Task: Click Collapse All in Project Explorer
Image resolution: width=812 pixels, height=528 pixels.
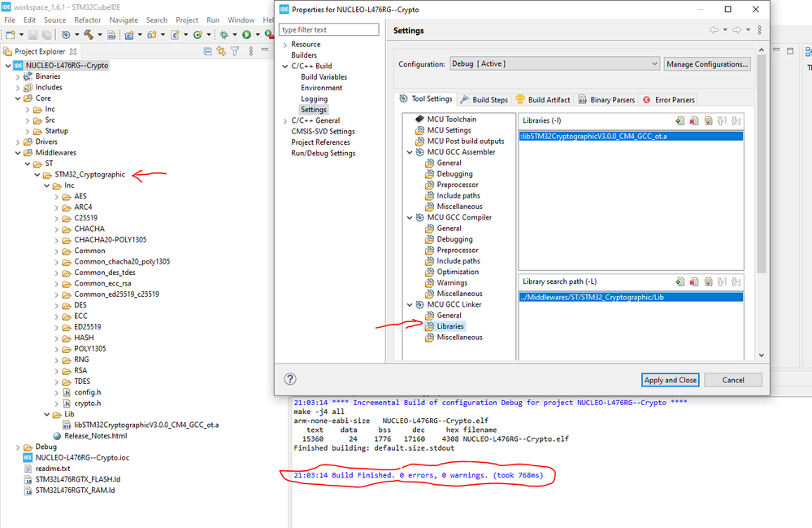Action: coord(207,51)
